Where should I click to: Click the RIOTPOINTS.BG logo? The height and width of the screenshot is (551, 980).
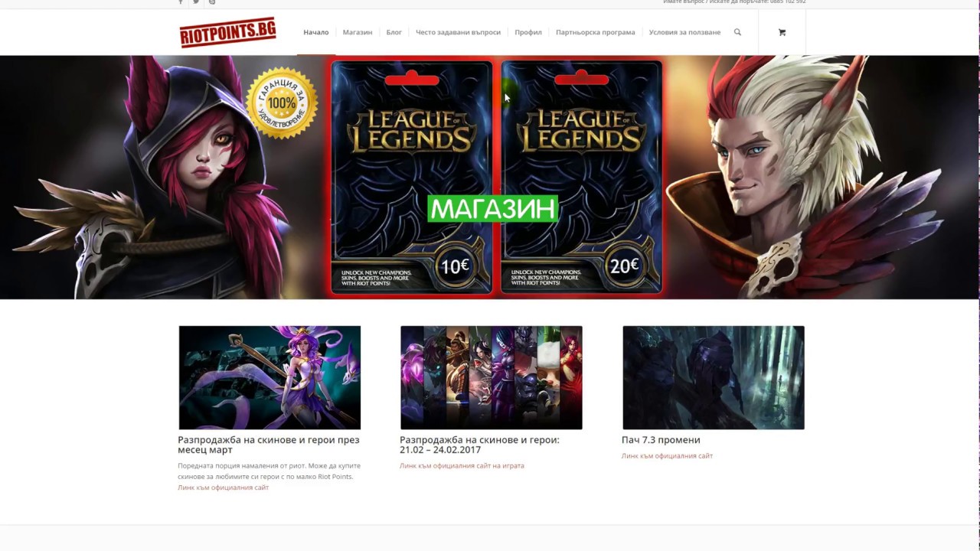tap(227, 32)
